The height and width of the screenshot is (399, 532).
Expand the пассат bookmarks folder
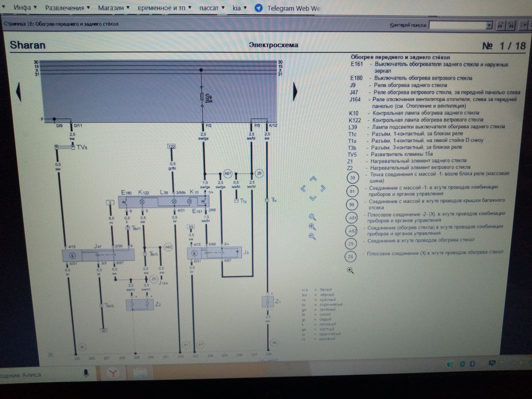pos(212,8)
